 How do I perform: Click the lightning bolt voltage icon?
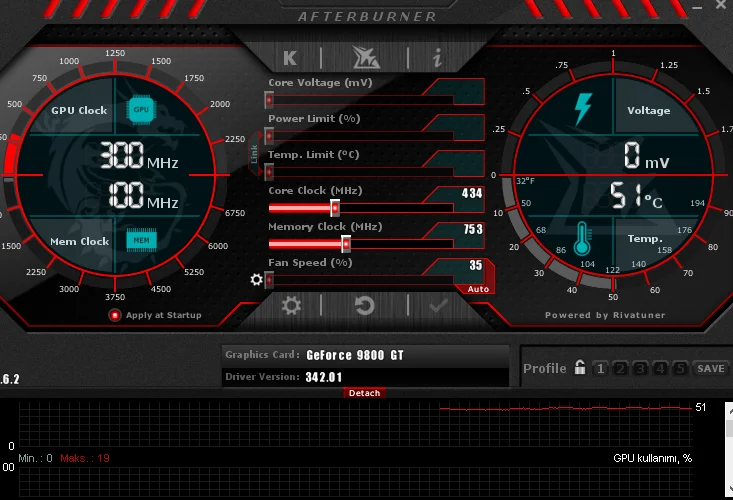583,109
